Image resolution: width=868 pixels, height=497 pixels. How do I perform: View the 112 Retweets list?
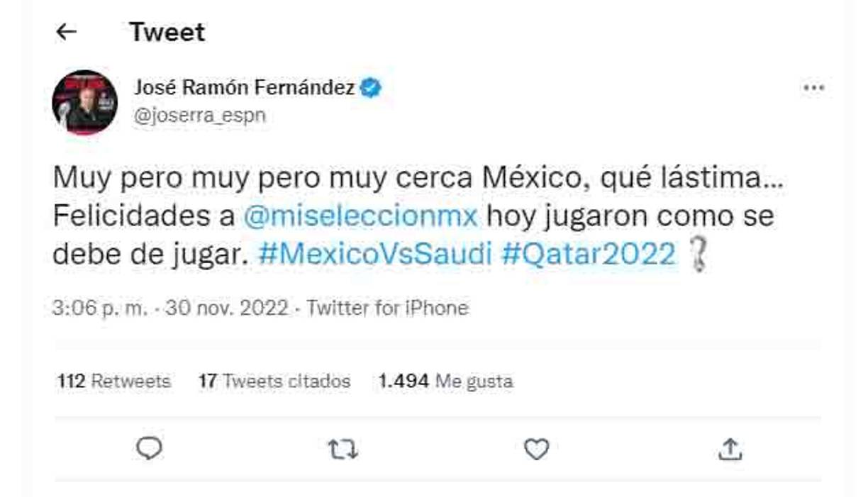click(x=112, y=381)
